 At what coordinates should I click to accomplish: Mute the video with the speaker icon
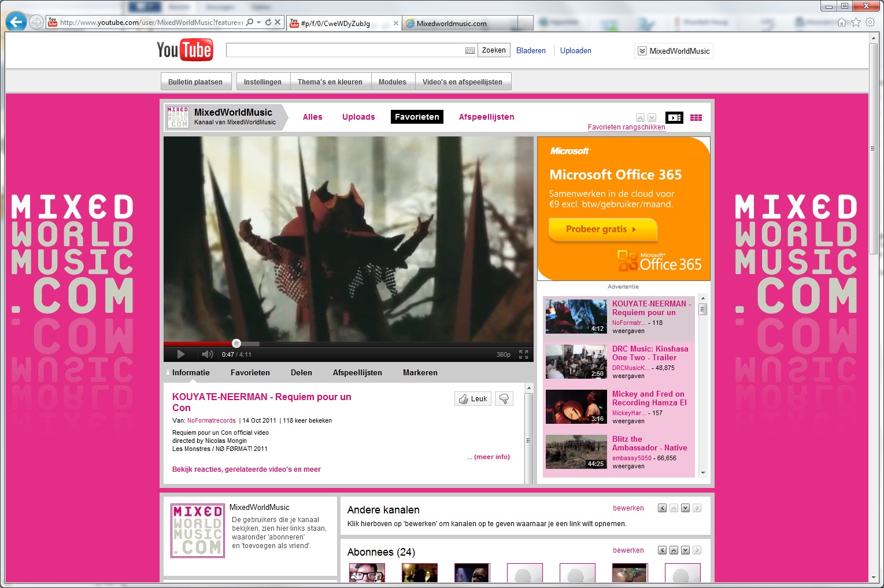[x=207, y=354]
